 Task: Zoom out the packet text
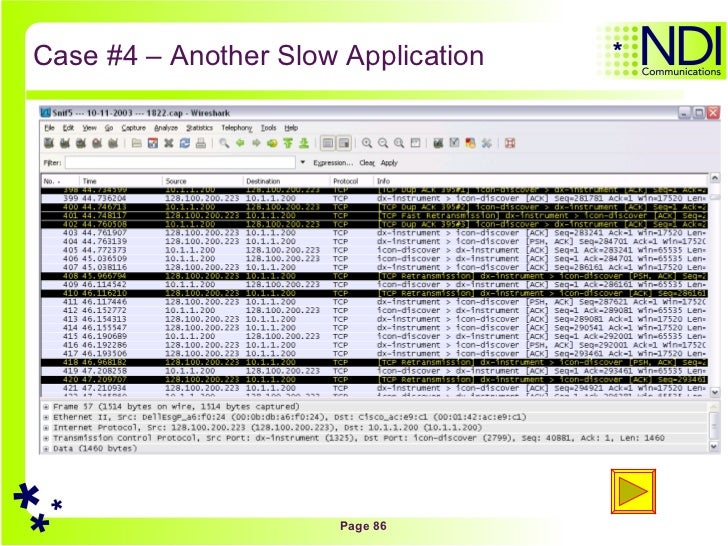pos(383,143)
